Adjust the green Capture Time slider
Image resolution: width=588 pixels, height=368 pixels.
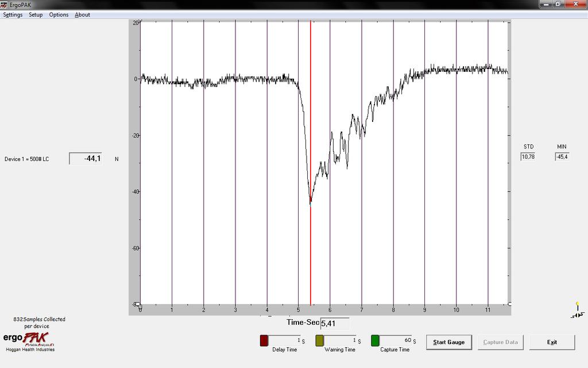coord(375,340)
